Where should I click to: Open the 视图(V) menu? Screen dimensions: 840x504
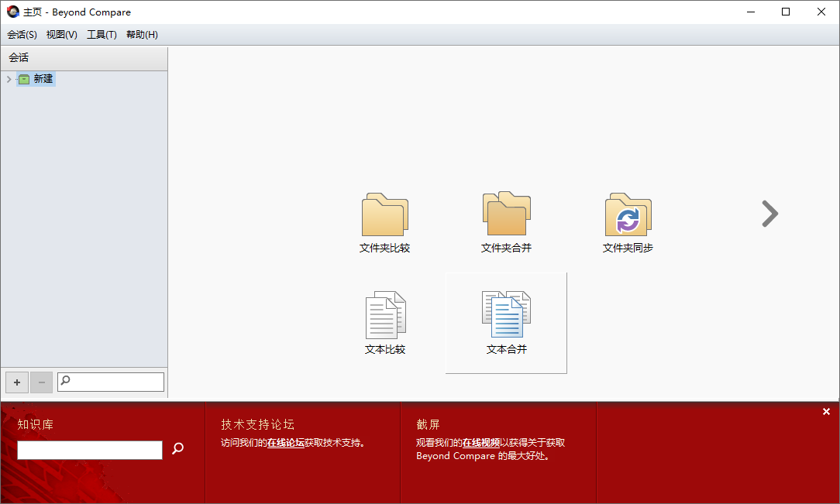pos(62,35)
